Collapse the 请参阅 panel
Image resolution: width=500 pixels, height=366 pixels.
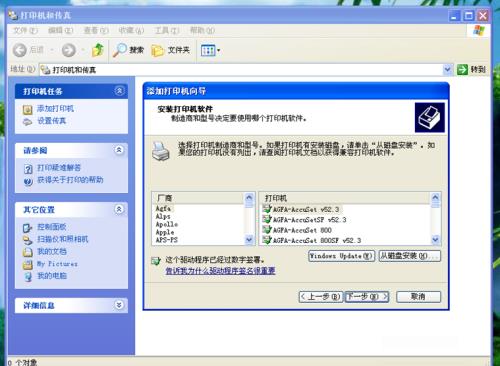pos(119,150)
